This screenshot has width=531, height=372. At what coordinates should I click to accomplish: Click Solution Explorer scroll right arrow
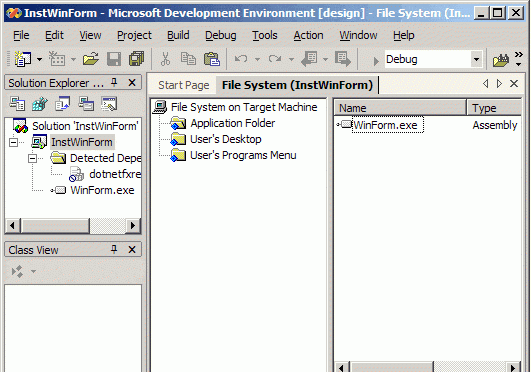[x=133, y=225]
